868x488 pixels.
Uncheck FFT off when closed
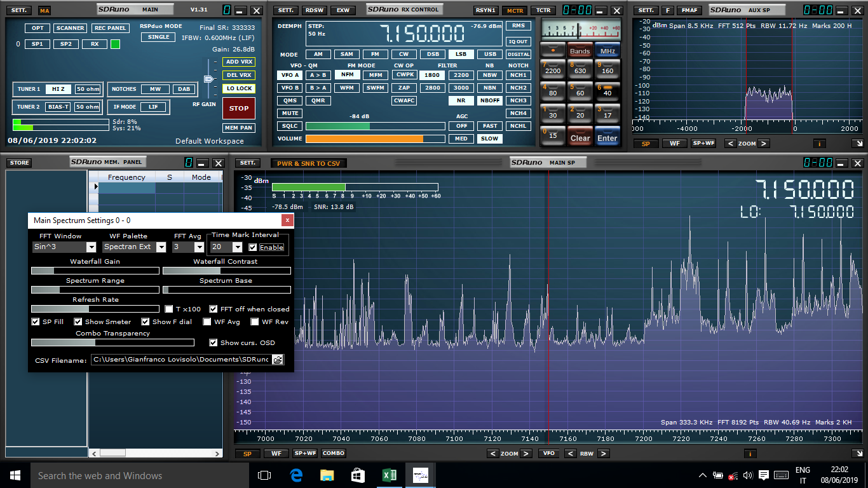[x=214, y=309]
